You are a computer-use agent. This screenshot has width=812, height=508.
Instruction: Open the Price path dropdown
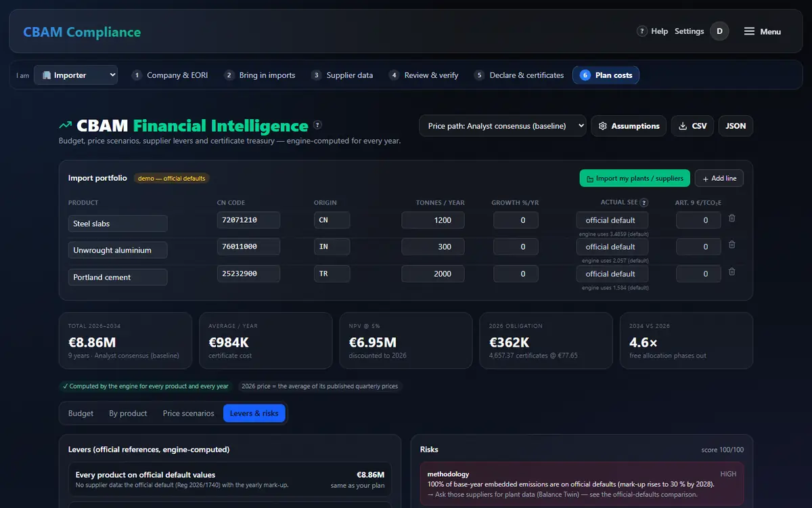[x=502, y=126]
